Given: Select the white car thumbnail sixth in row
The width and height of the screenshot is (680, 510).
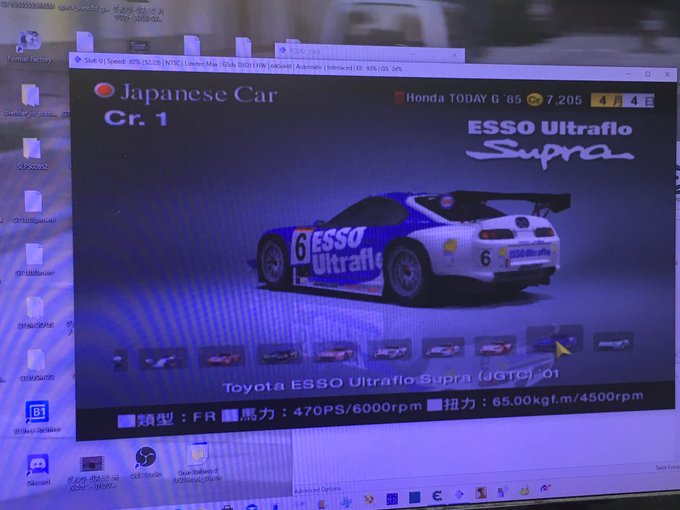Looking at the screenshot, I should pos(390,350).
